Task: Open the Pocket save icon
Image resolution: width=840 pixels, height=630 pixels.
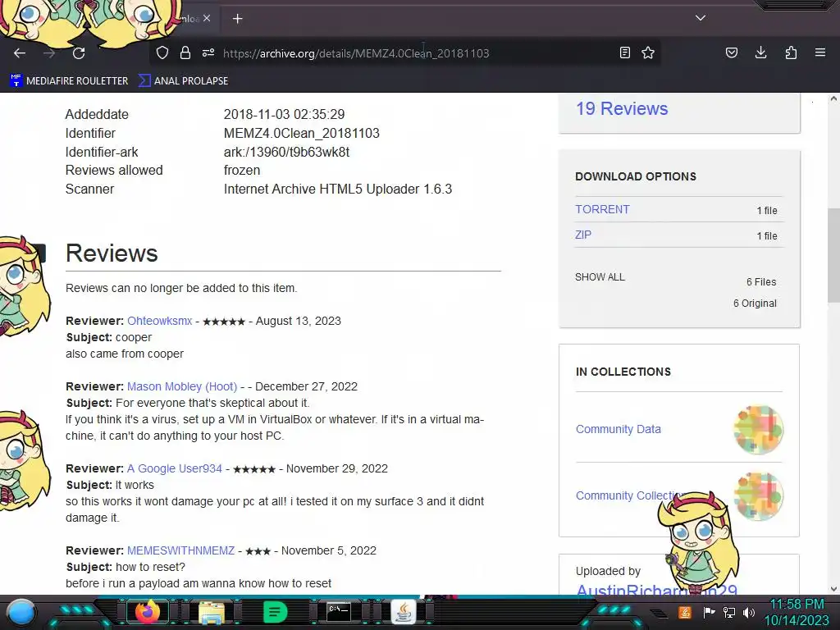Action: [732, 52]
